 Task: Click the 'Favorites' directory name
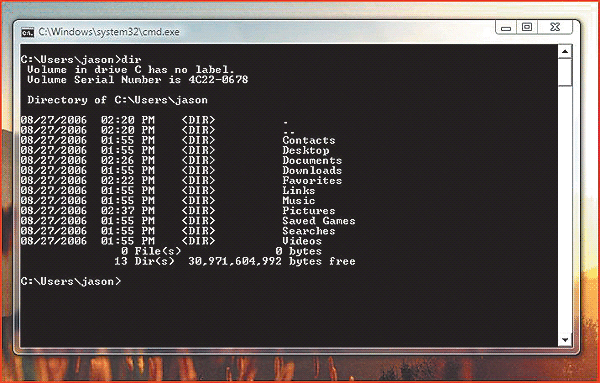[x=312, y=180]
